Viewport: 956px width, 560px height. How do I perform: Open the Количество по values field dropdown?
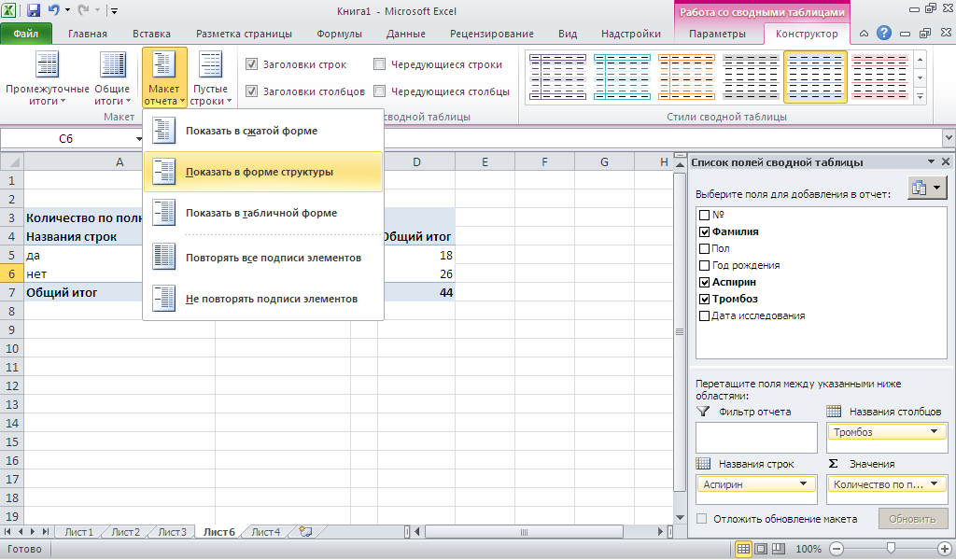935,484
